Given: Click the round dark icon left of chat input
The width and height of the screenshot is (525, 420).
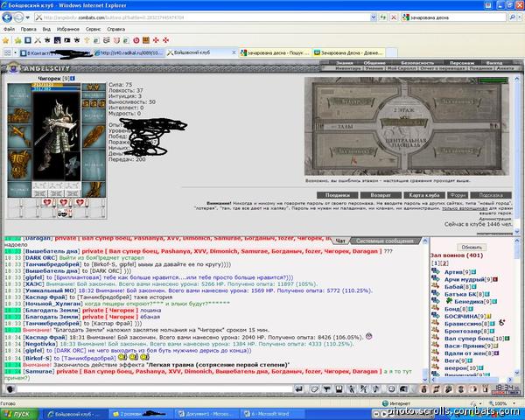Looking at the screenshot, I should [x=10, y=389].
